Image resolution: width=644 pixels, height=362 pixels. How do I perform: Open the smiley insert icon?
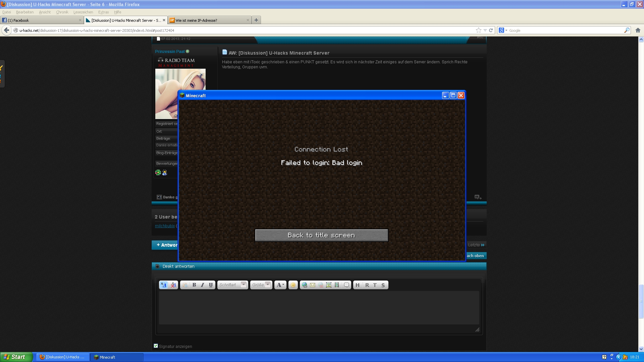[x=293, y=285]
